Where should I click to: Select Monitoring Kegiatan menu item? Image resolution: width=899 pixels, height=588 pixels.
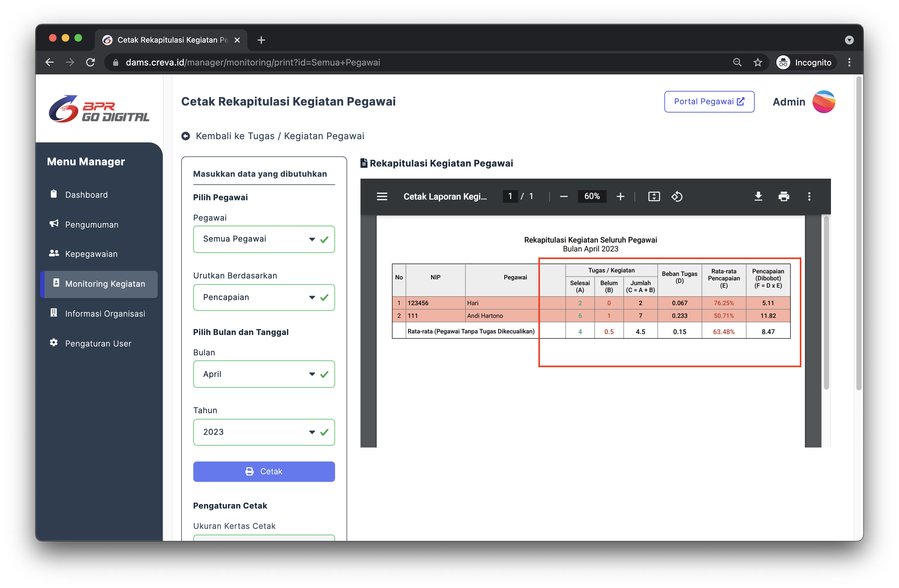[99, 284]
